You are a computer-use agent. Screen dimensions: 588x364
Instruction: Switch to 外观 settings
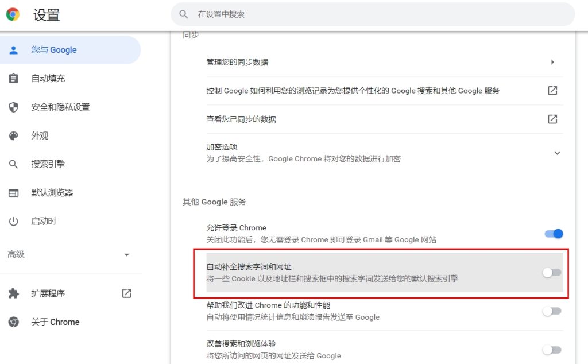[40, 135]
